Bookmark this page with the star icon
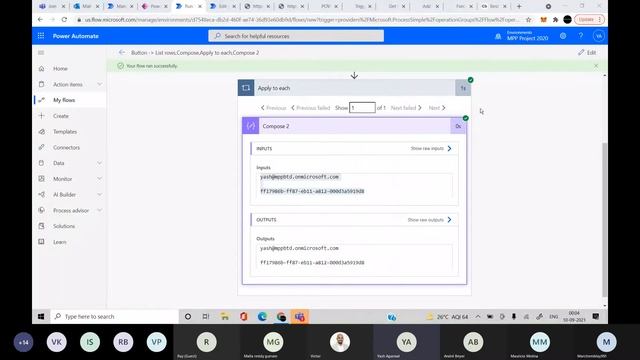 click(529, 19)
